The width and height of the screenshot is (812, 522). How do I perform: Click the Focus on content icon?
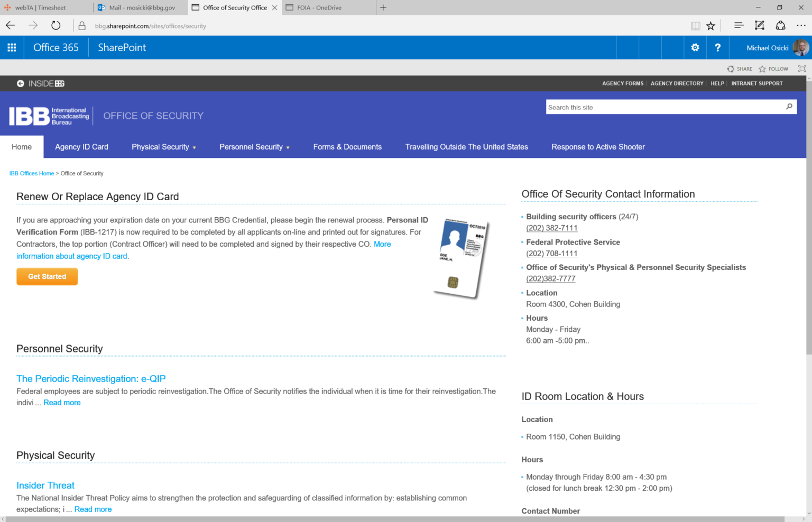pos(802,69)
